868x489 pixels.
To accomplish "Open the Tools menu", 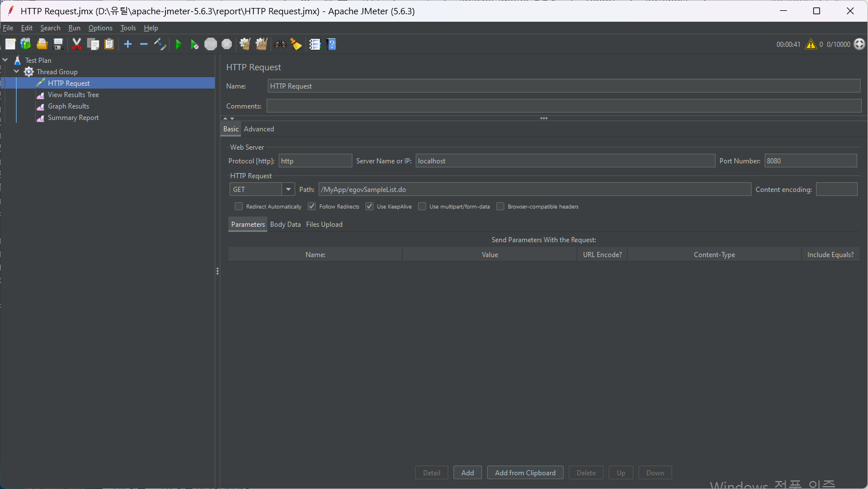I will pos(128,28).
